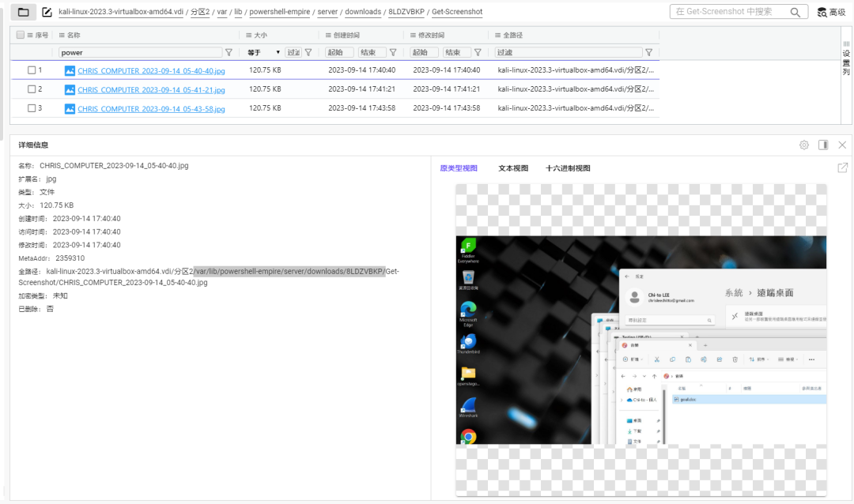Click 全路径 过滤 filter input
The width and height of the screenshot is (854, 504).
pos(569,52)
